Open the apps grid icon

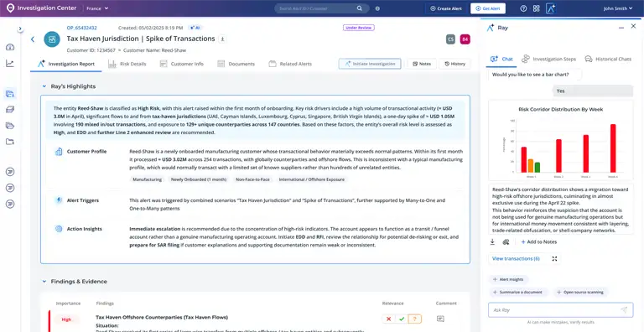click(x=536, y=8)
